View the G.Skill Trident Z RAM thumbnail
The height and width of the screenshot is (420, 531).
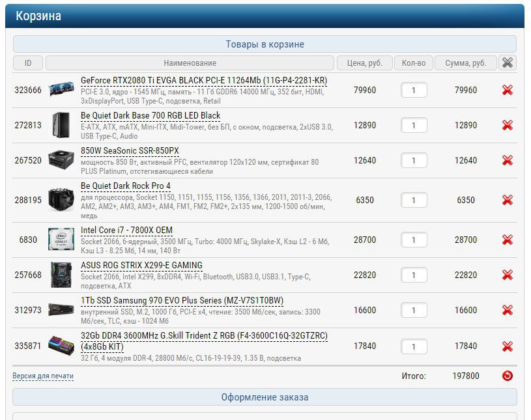click(61, 345)
